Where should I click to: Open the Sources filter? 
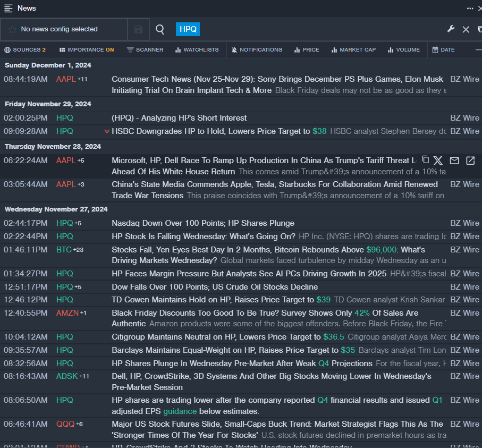click(x=25, y=50)
